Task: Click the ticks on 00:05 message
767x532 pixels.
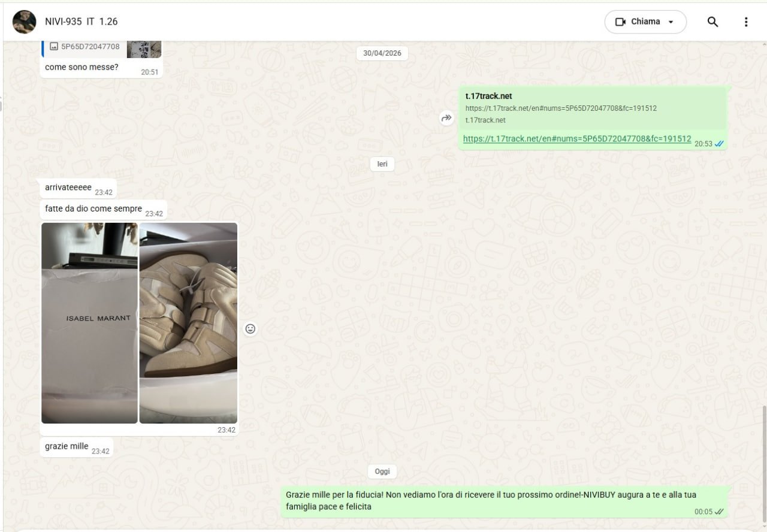Action: click(720, 512)
